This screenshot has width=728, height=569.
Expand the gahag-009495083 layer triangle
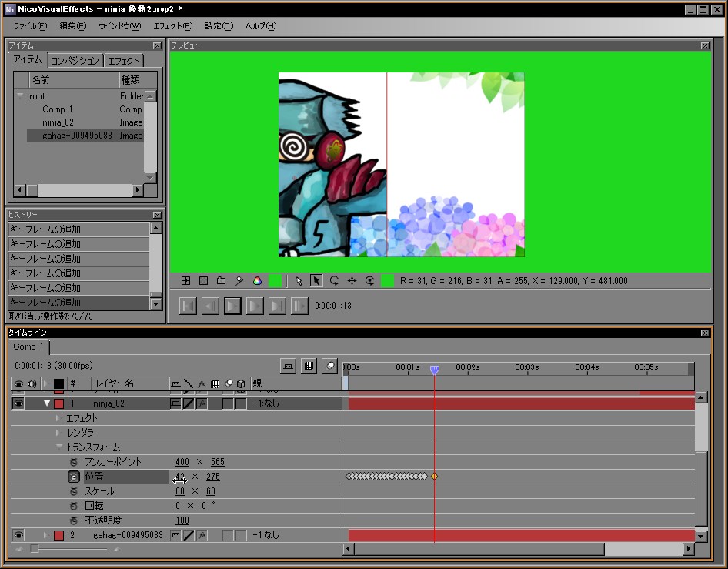tap(45, 535)
